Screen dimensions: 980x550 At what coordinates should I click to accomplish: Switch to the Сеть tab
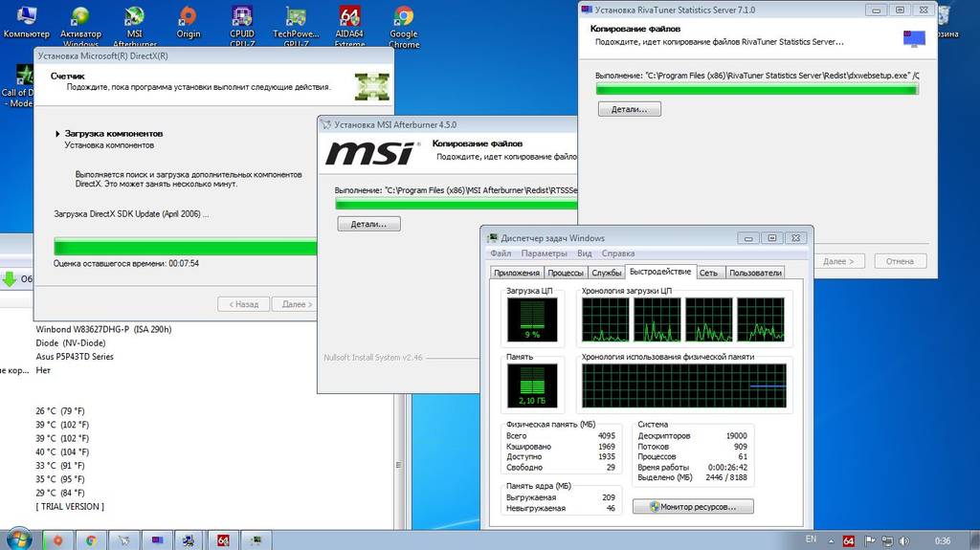(708, 273)
